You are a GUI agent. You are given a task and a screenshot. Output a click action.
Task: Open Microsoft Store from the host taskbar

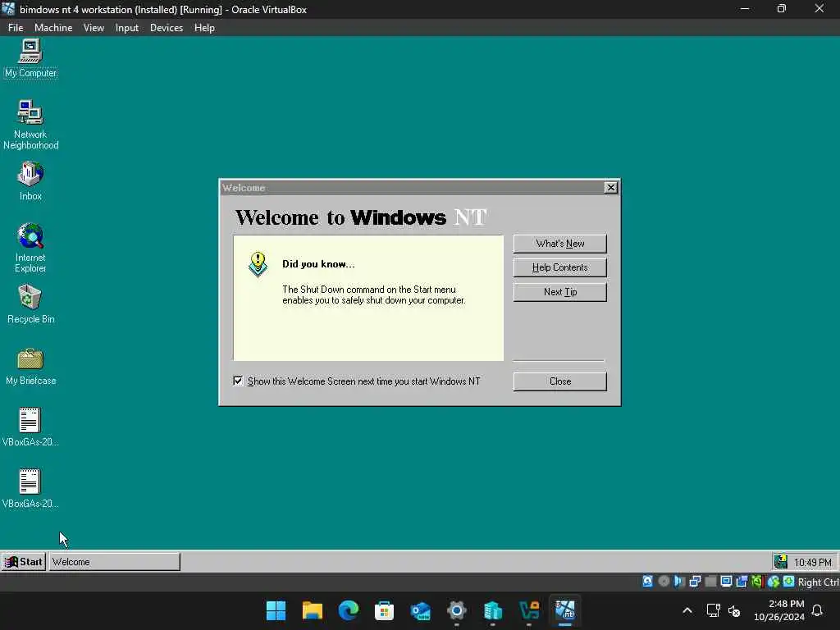[x=384, y=610]
